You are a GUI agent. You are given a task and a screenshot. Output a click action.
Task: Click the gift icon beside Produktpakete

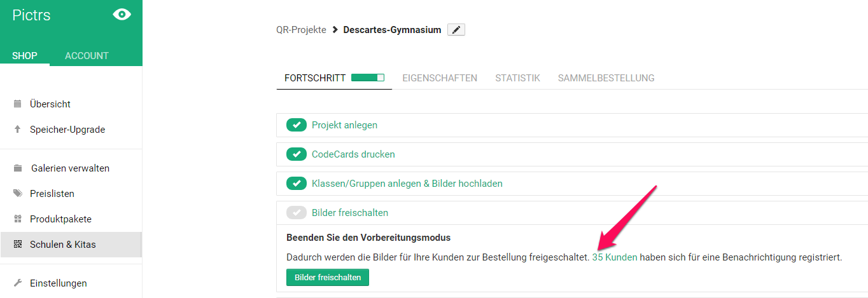click(18, 219)
